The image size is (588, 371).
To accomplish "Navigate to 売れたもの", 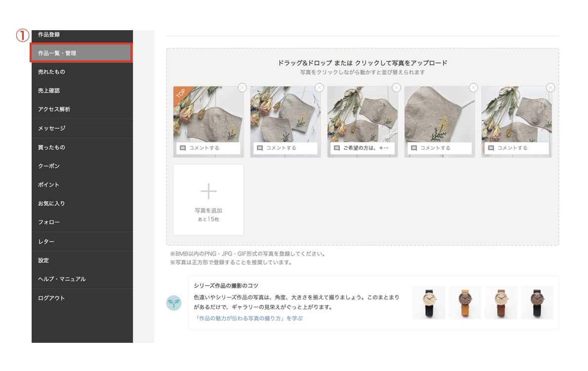I will 59,72.
